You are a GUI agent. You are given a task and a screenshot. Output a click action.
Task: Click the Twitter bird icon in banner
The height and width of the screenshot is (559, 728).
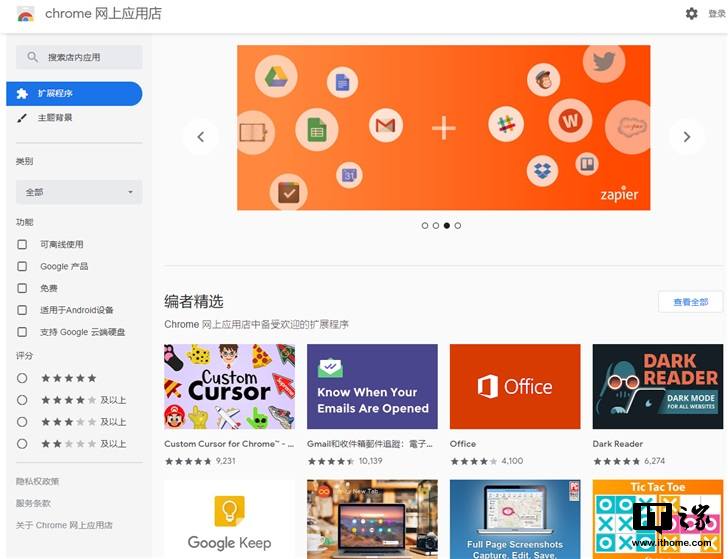tap(603, 62)
